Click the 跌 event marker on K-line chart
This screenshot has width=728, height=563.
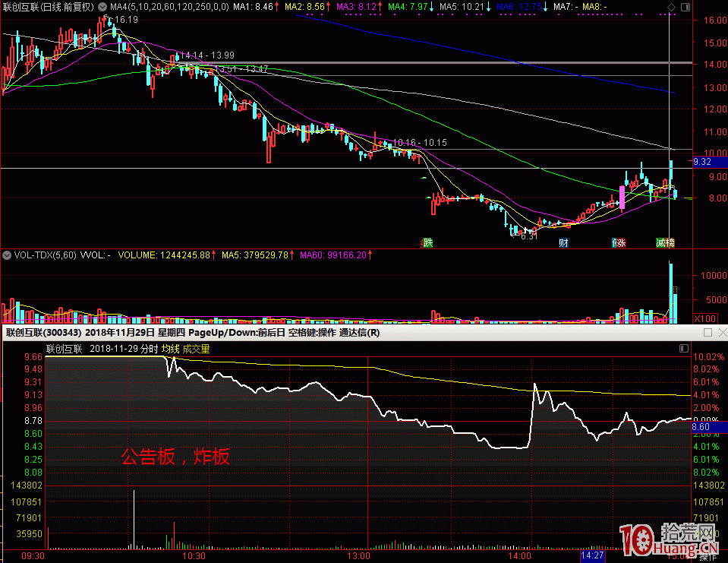(x=428, y=243)
